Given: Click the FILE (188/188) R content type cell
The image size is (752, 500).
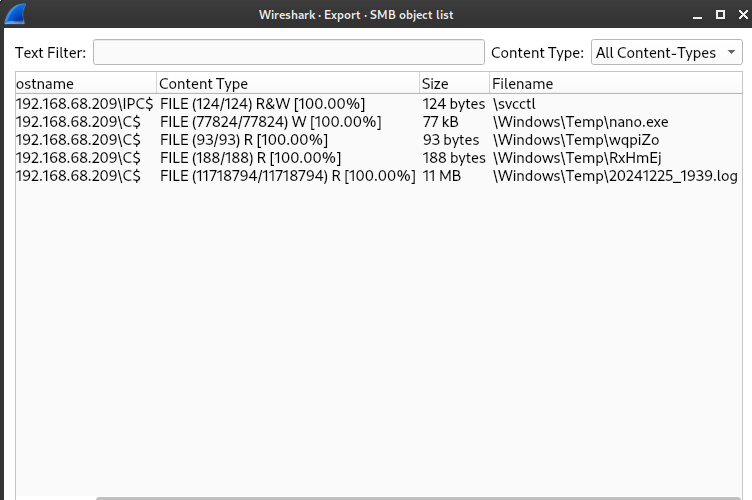Looking at the screenshot, I should tap(250, 158).
